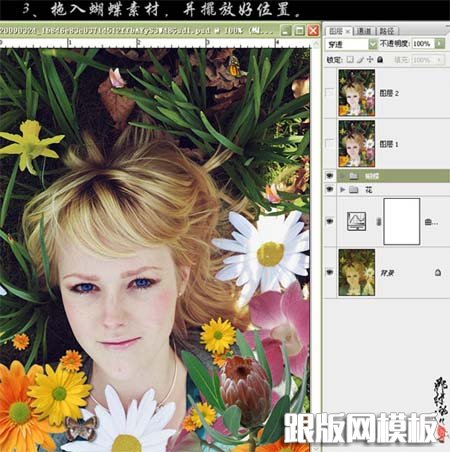Toggle lock position move icon
This screenshot has width=450, height=452.
370,59
